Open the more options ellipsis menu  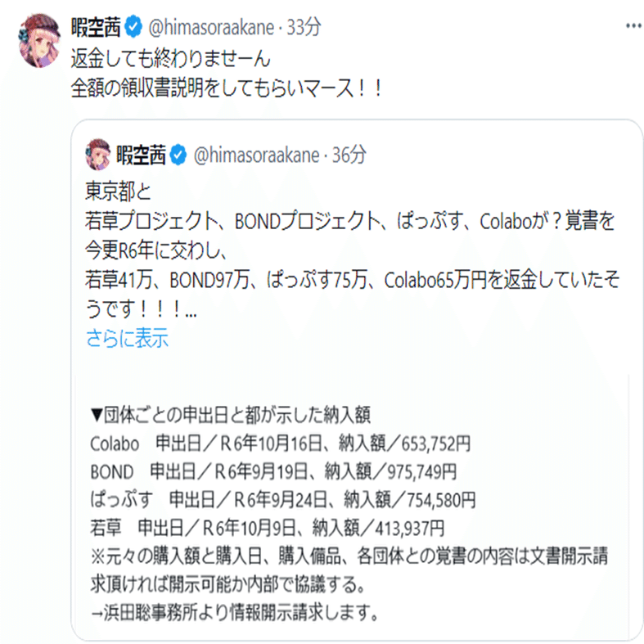633,26
